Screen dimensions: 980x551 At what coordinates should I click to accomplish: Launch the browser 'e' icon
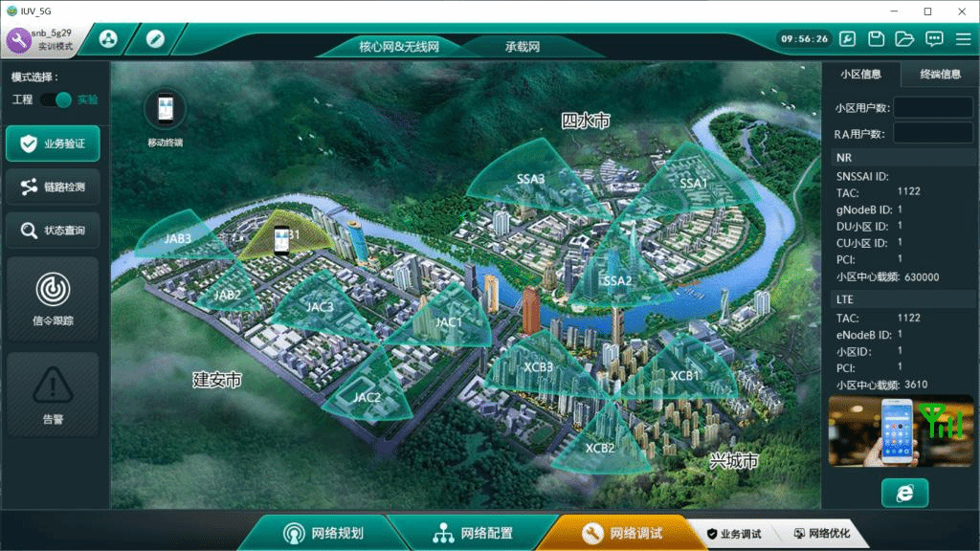pyautogui.click(x=904, y=493)
